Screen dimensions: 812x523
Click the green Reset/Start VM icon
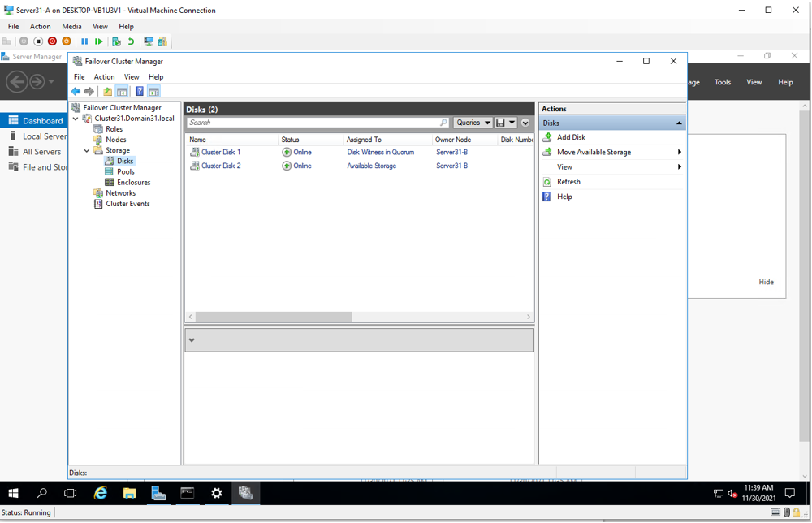tap(98, 41)
